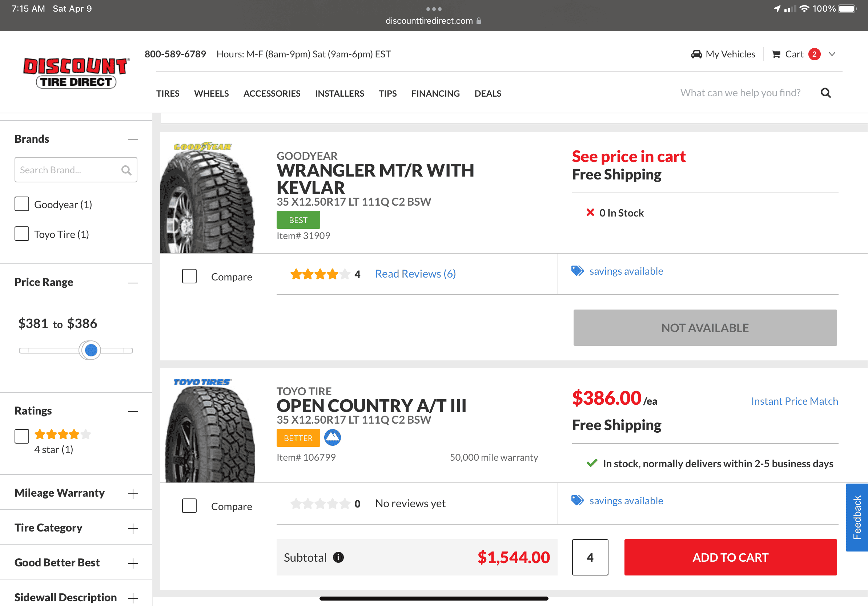Click the green in-stock checkmark icon
868x606 pixels.
tap(592, 463)
